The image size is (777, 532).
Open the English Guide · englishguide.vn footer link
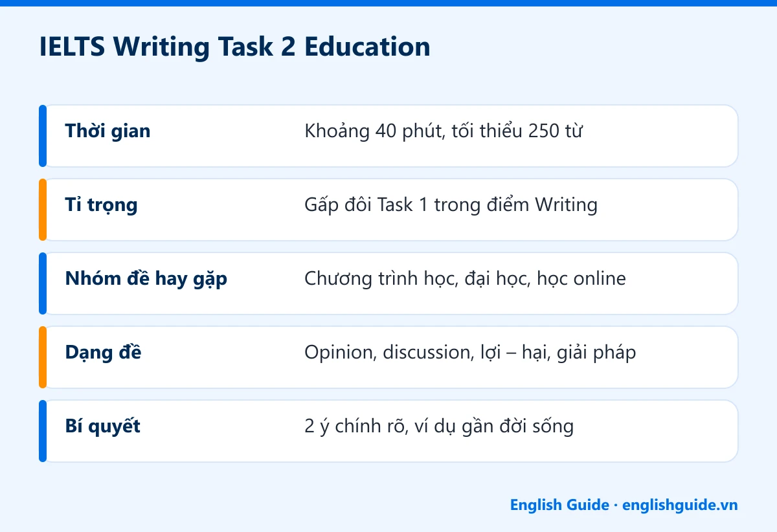click(624, 505)
